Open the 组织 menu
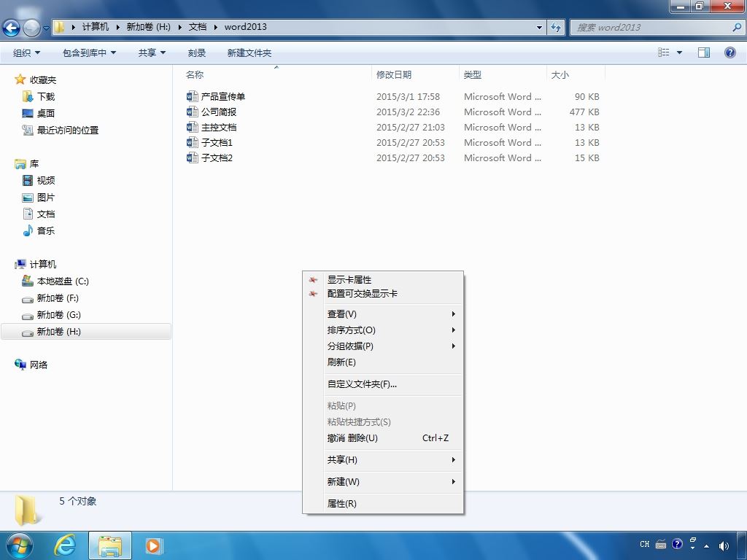Image resolution: width=747 pixels, height=560 pixels. [x=27, y=52]
